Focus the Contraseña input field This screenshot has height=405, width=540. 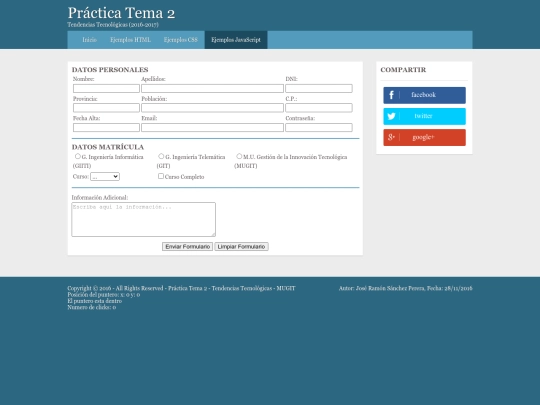pos(319,127)
